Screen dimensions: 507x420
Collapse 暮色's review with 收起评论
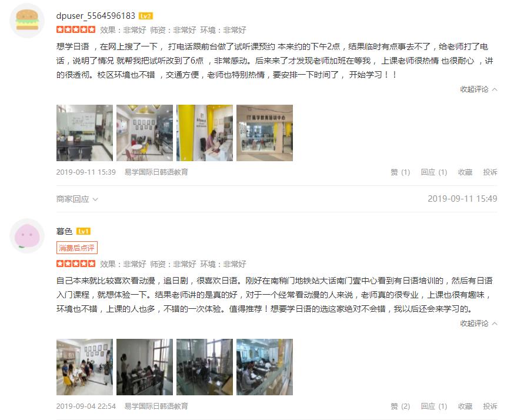click(479, 324)
